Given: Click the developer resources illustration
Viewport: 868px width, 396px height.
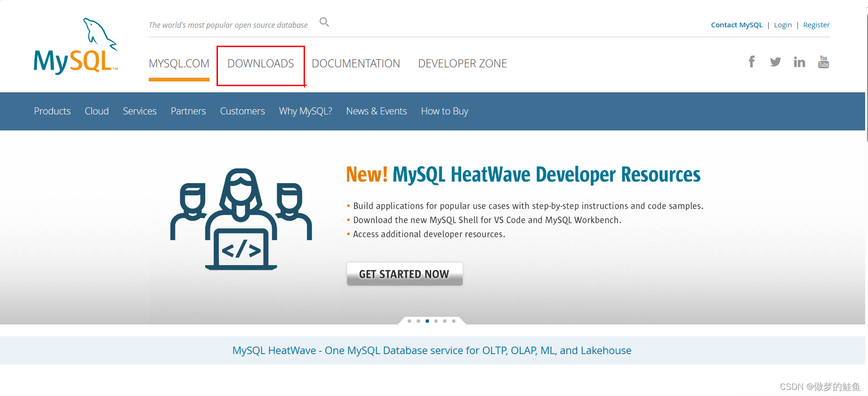Looking at the screenshot, I should pyautogui.click(x=241, y=219).
